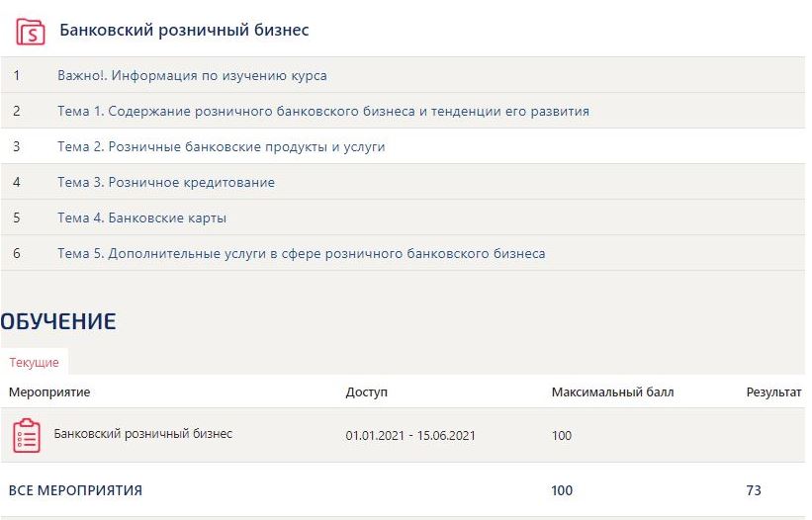Click the clipboard checklist activity icon

[27, 435]
